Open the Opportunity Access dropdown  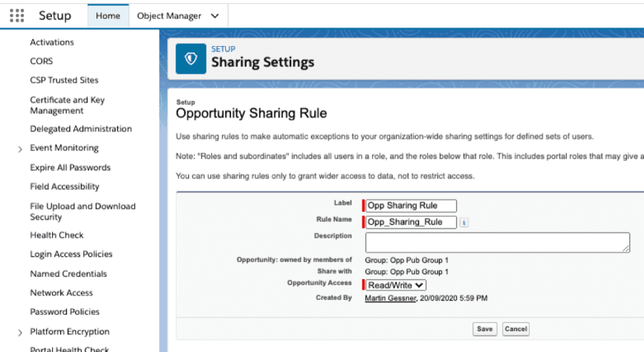[x=397, y=284]
